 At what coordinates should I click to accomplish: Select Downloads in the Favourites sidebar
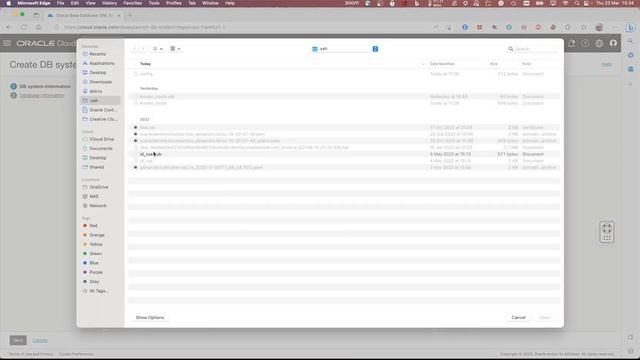(x=100, y=82)
